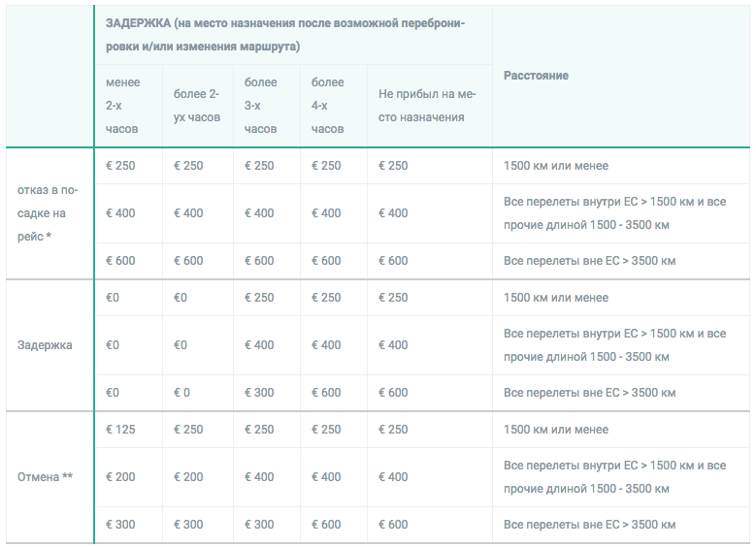
Task: Select the "более 3-х часов" column header
Action: [x=260, y=106]
